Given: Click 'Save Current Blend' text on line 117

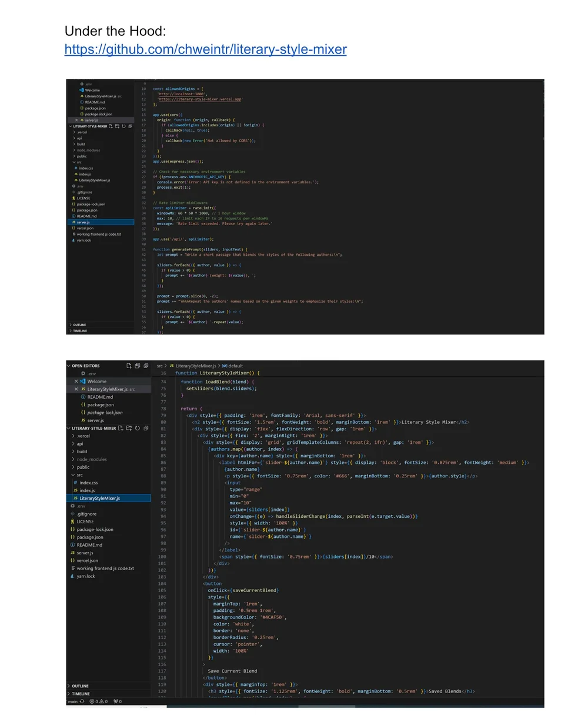Looking at the screenshot, I should click(232, 671).
